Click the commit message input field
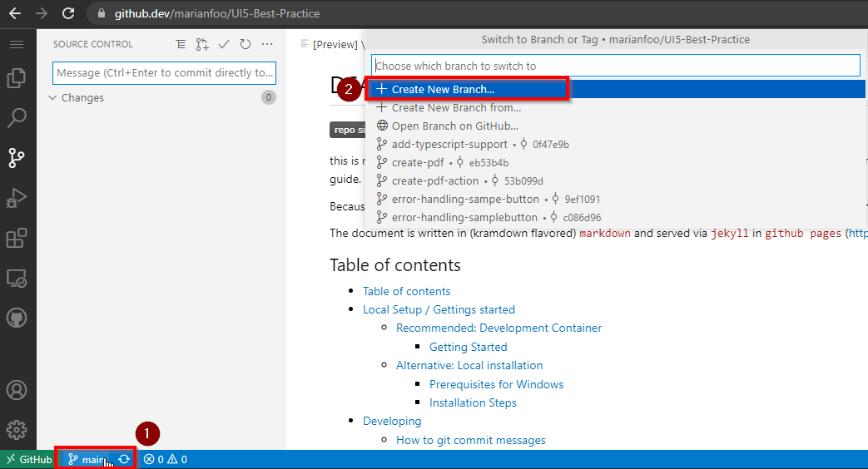Viewport: 868px width, 469px height. click(x=164, y=73)
